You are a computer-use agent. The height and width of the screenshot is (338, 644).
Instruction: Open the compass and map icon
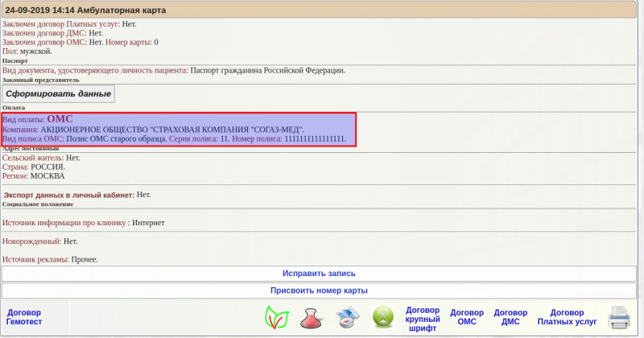[x=346, y=318]
